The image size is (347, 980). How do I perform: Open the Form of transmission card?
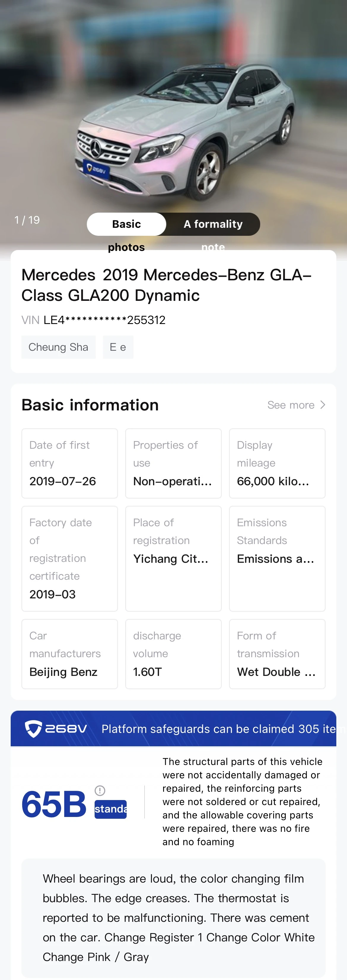coord(277,654)
